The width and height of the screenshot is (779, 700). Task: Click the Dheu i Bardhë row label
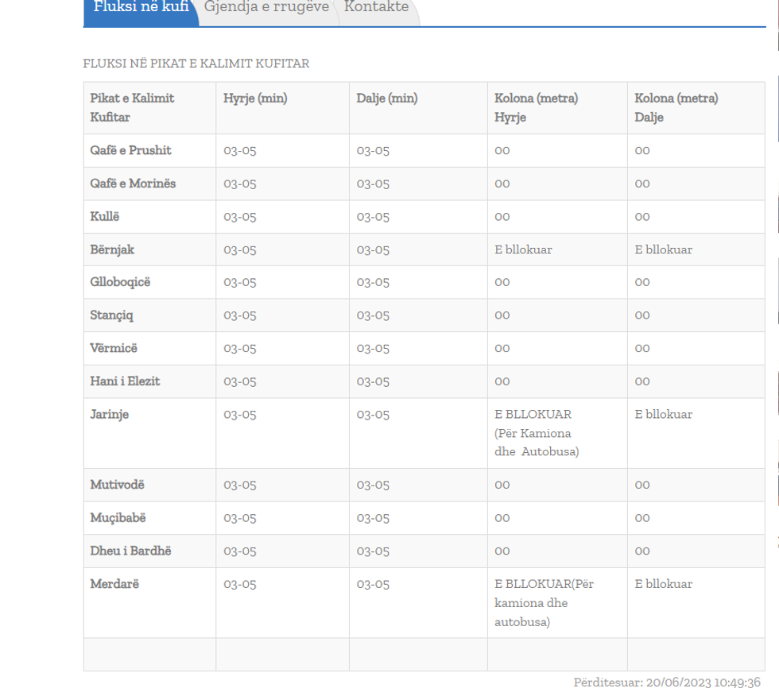click(130, 551)
